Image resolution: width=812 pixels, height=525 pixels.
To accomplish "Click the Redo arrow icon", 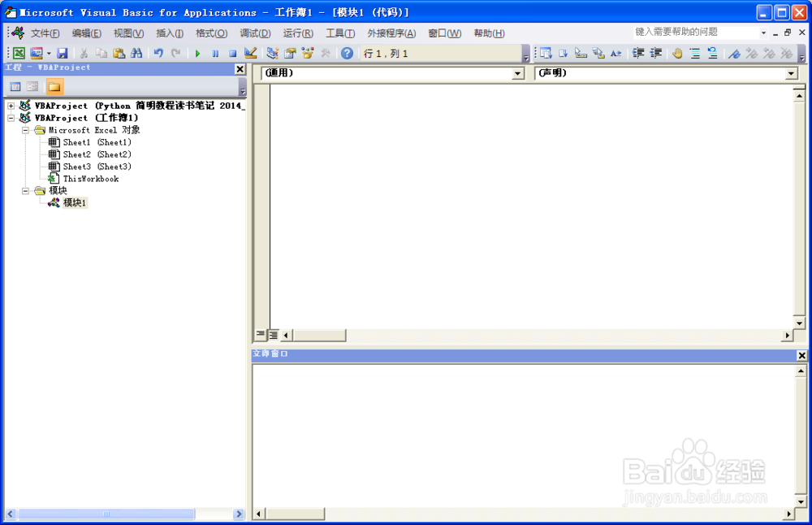I will tap(176, 53).
